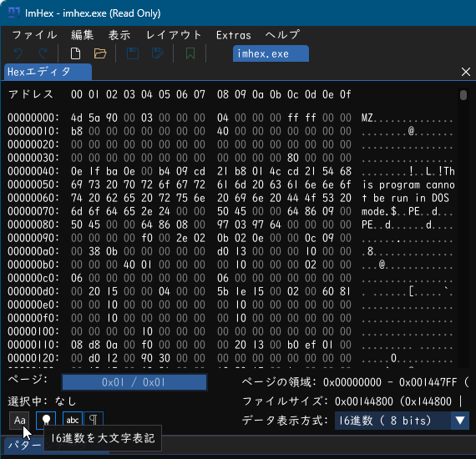476x459 pixels.
Task: Click the page range value 0x00000000 - 0x001447FF
Action: coord(390,382)
